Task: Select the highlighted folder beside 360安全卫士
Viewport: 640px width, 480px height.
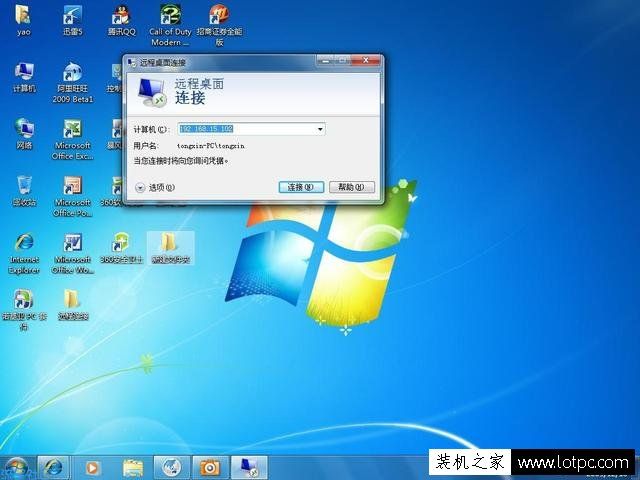Action: click(170, 248)
